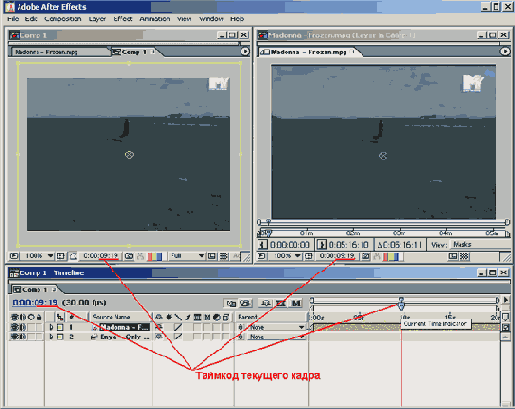The height and width of the screenshot is (409, 515).
Task: Open the Full resolution dropdown in Comp 1
Action: pos(187,256)
